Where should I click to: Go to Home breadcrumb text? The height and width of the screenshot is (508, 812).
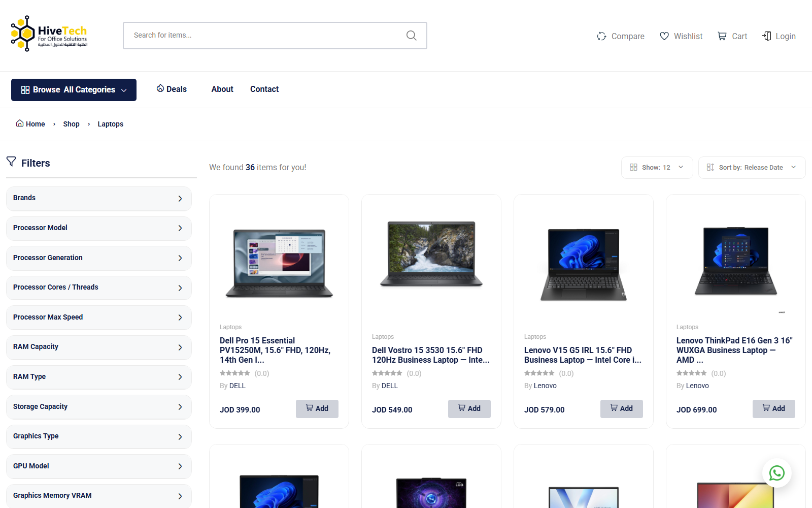[36, 124]
